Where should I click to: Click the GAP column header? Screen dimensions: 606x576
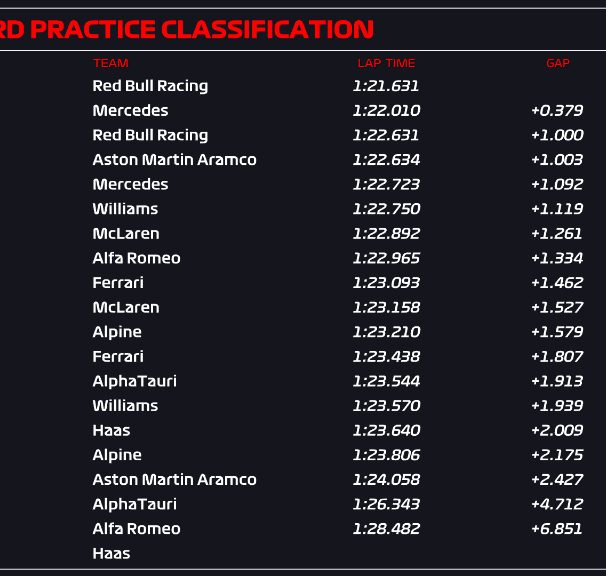[x=558, y=63]
